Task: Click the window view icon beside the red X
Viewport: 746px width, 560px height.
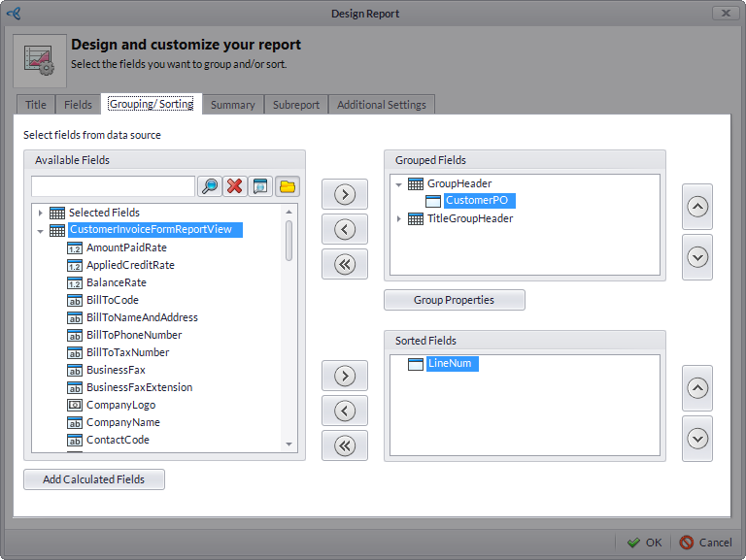Action: point(260,186)
